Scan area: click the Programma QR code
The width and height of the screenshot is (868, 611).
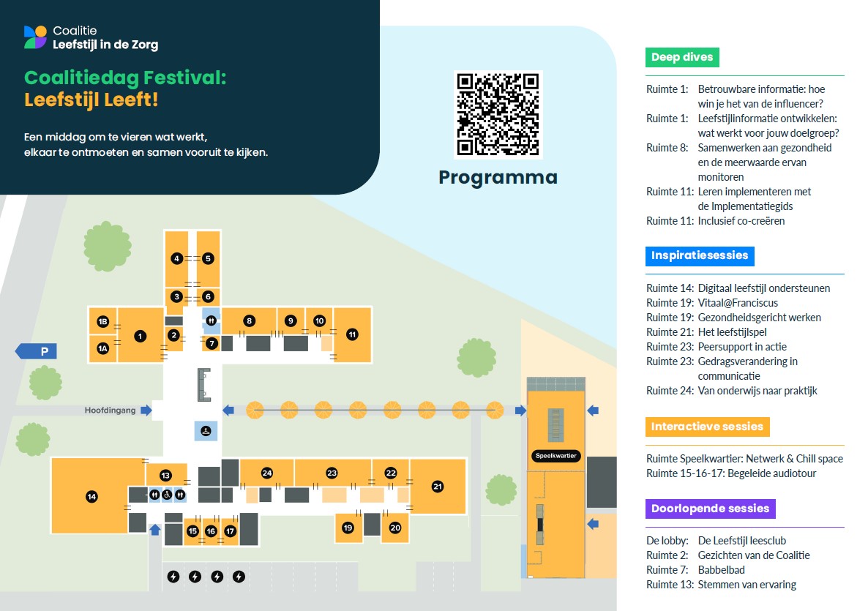pyautogui.click(x=498, y=114)
